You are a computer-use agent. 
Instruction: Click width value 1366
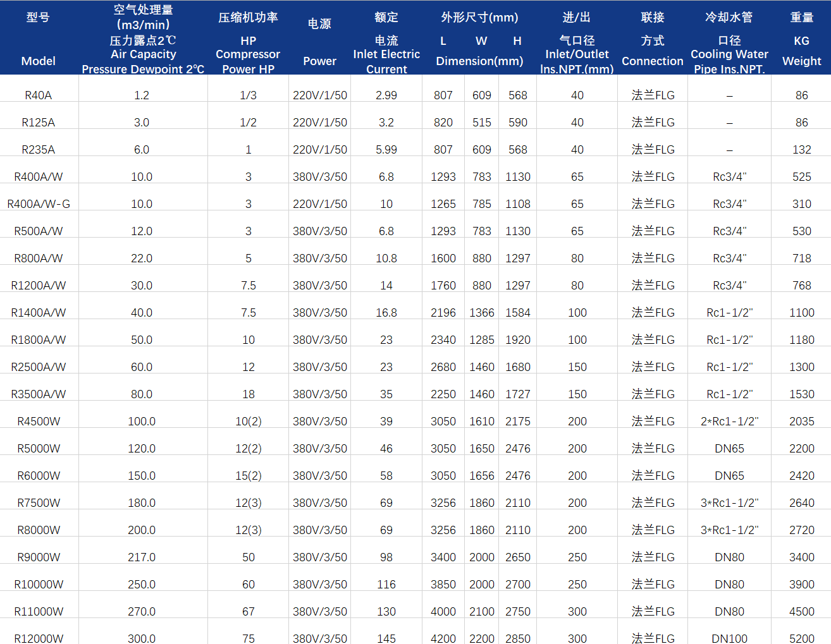(482, 313)
